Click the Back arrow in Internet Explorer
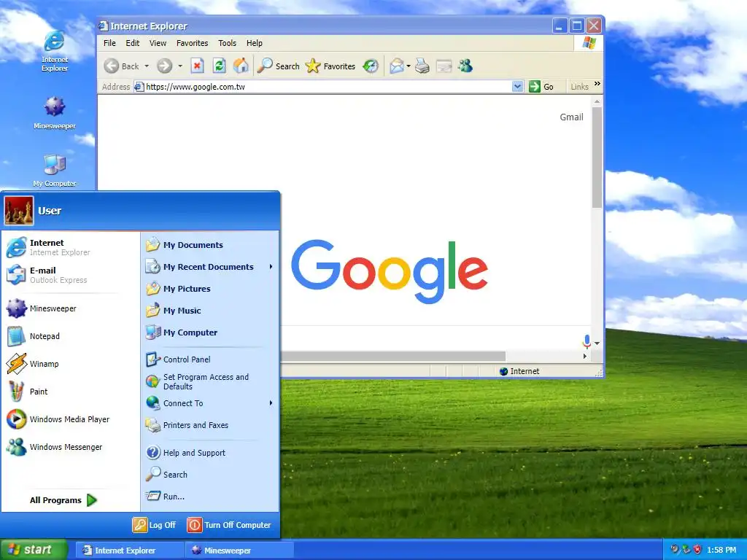Image resolution: width=747 pixels, height=560 pixels. 112,66
